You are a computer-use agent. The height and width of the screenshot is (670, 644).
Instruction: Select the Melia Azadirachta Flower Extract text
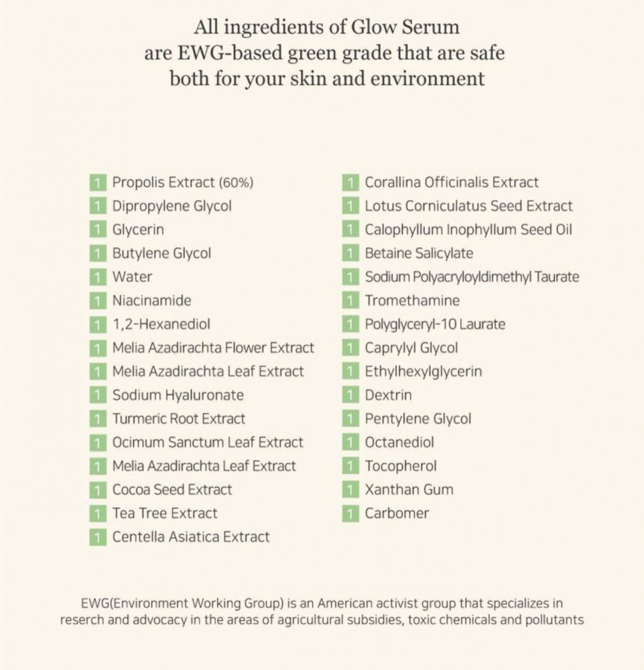[212, 348]
